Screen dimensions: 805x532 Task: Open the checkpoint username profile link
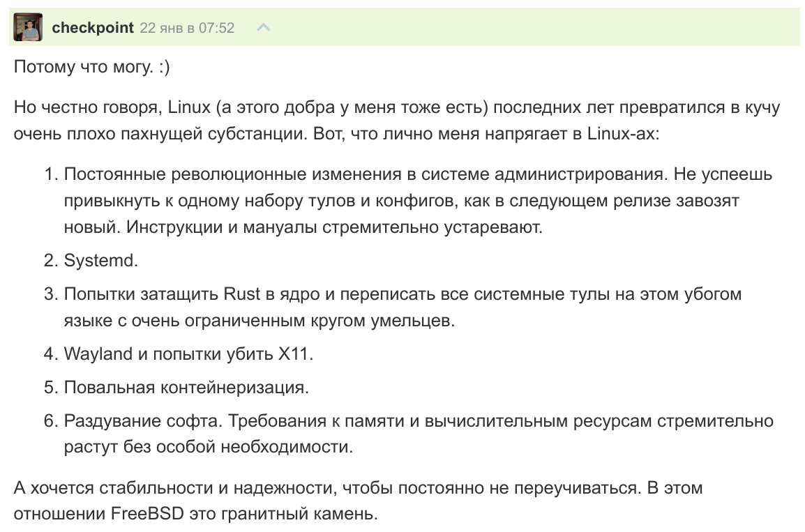(92, 28)
